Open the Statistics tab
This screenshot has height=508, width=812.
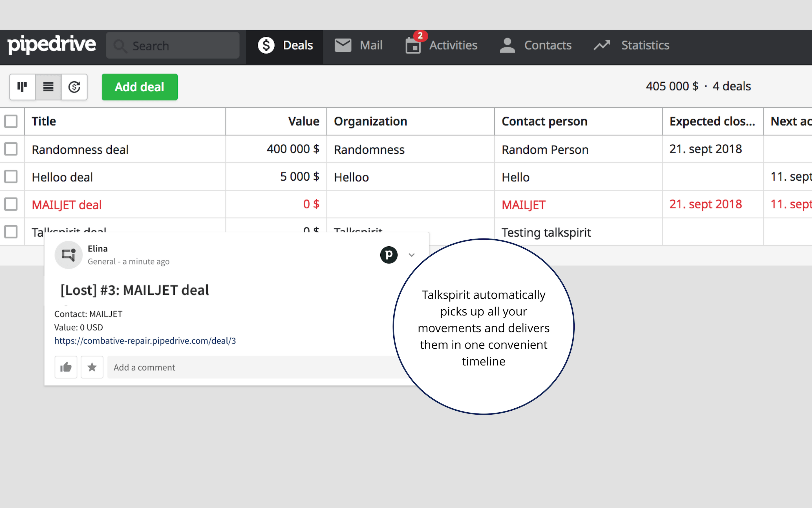pos(631,45)
